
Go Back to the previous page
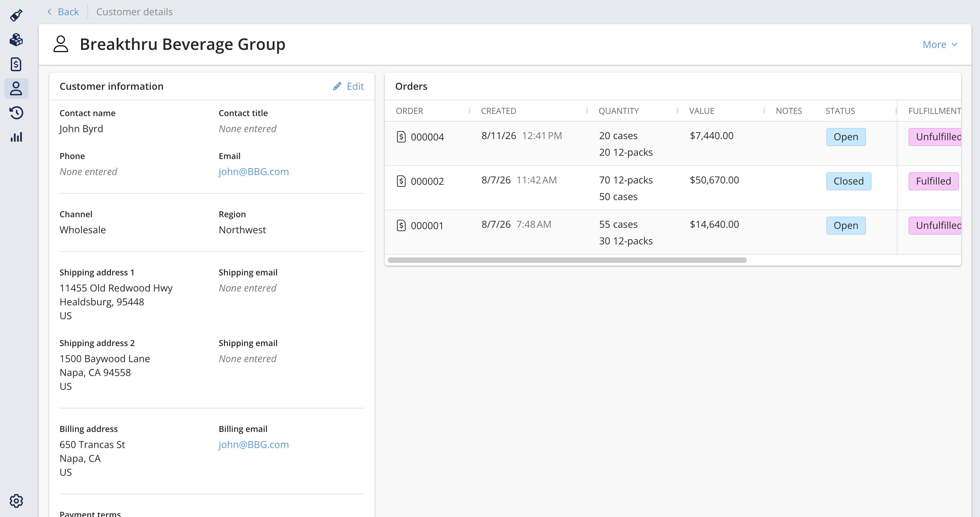click(x=63, y=12)
